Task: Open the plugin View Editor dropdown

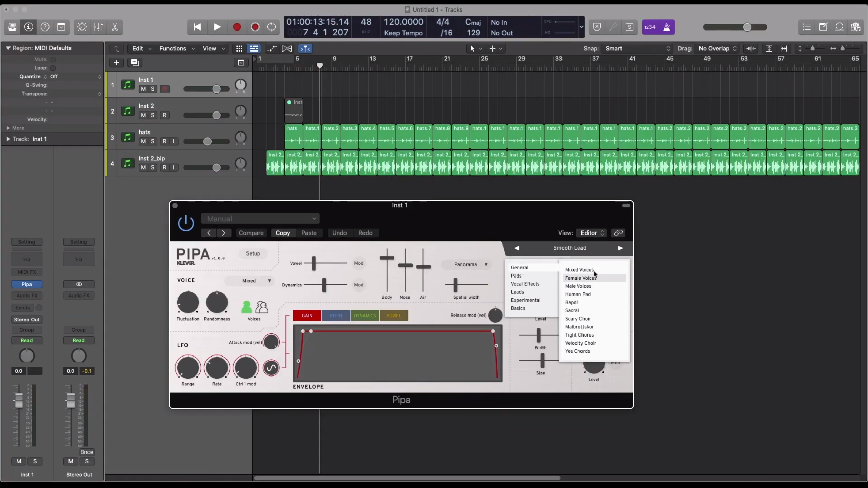Action: tap(592, 233)
